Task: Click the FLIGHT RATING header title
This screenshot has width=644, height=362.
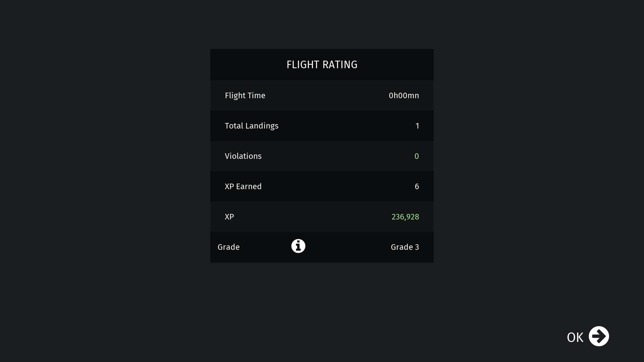Action: point(322,65)
